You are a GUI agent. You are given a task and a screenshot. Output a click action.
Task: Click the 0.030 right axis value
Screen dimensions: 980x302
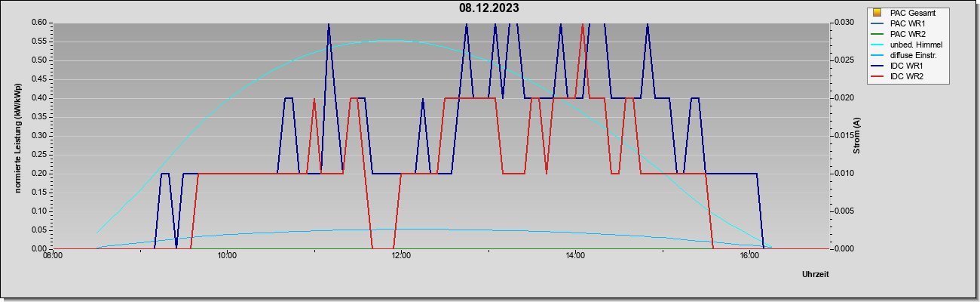(844, 23)
